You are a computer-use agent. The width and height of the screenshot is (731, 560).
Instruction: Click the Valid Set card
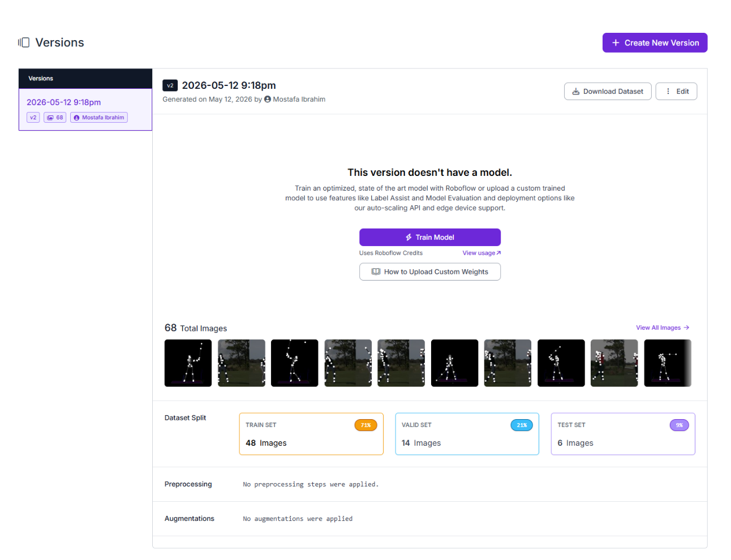pyautogui.click(x=467, y=434)
